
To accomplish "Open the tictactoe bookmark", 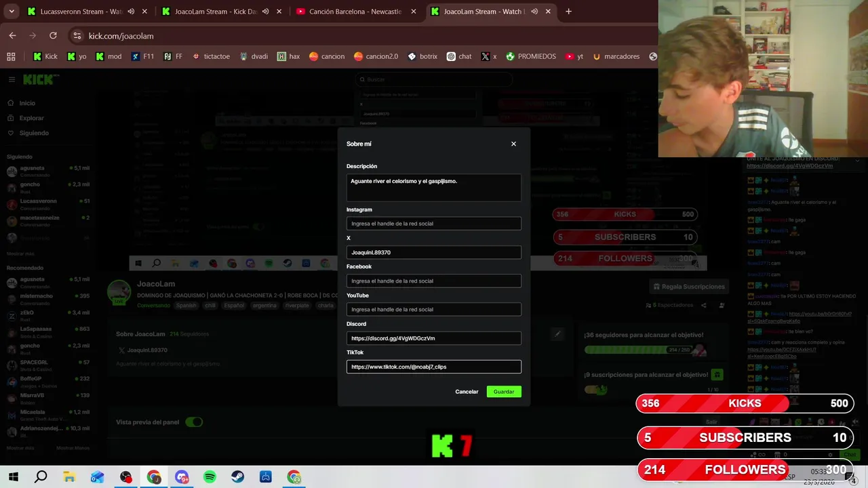I will coord(211,56).
